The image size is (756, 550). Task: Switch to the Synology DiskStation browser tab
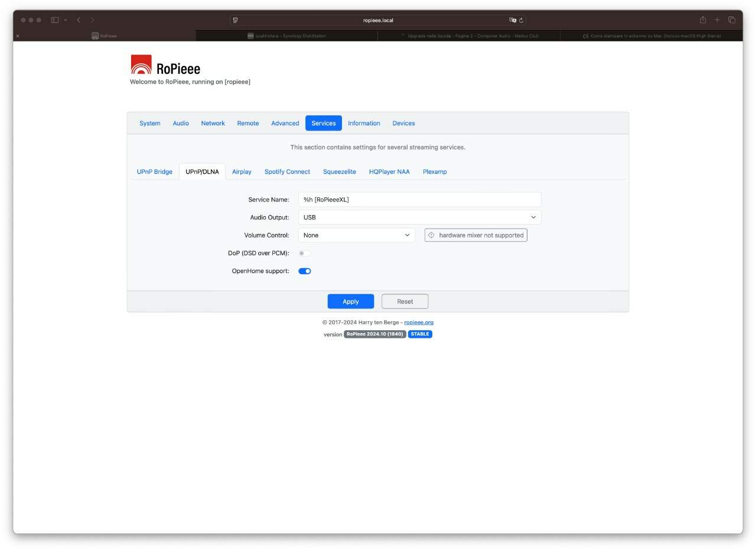point(287,36)
